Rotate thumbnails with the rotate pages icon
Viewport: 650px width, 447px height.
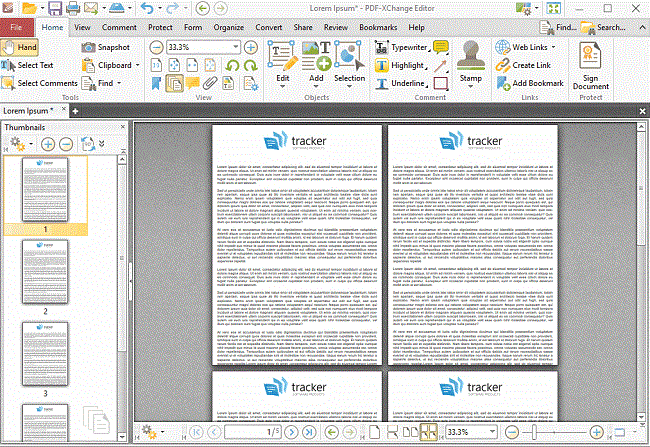[87, 144]
